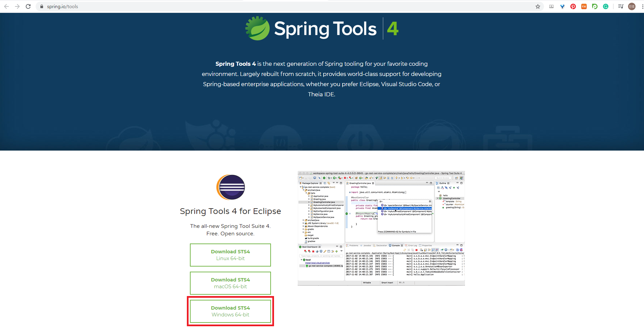Open the Chrome profile avatar

632,6
